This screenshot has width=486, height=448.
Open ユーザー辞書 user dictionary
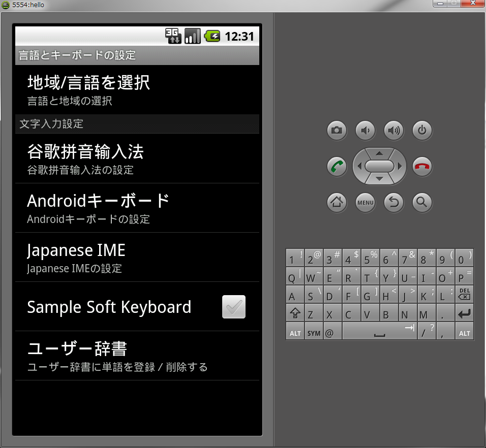pos(137,356)
